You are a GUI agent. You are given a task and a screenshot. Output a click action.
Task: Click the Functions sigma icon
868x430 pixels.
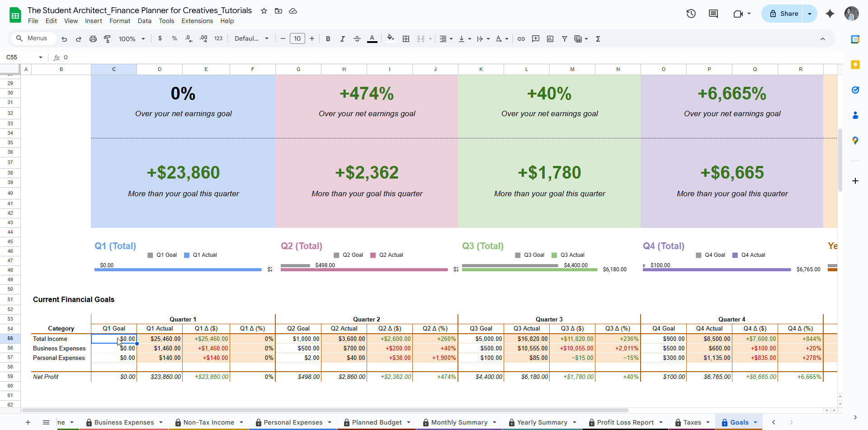click(598, 39)
